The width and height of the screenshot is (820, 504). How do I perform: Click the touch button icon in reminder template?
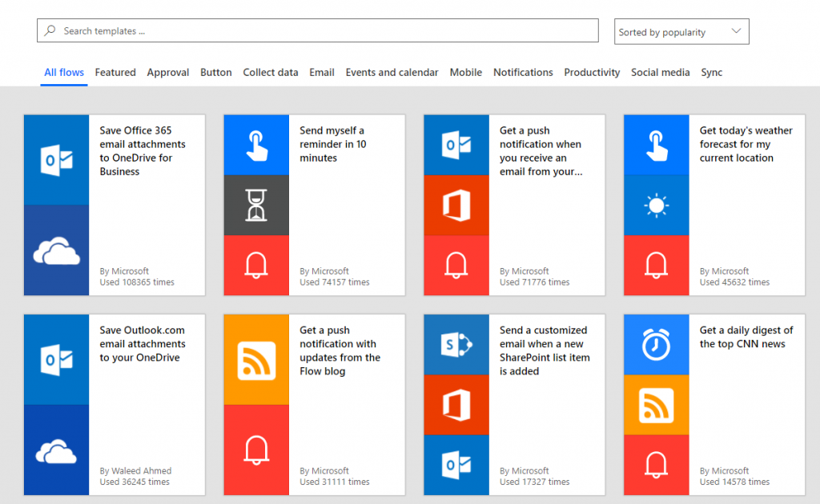[x=256, y=145]
